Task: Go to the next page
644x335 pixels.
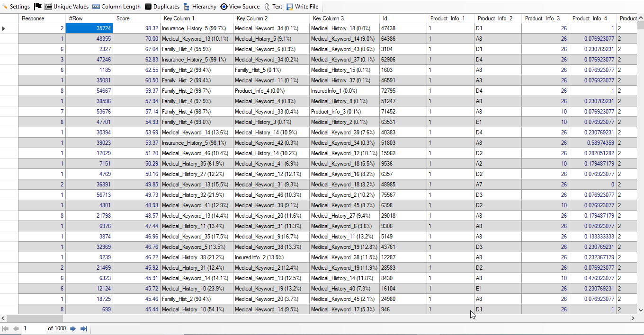Action: click(73, 328)
